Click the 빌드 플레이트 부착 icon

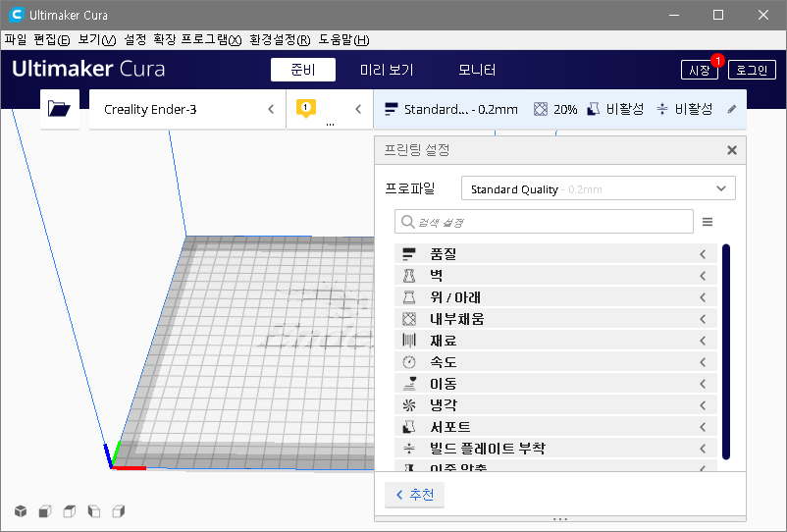(x=409, y=449)
